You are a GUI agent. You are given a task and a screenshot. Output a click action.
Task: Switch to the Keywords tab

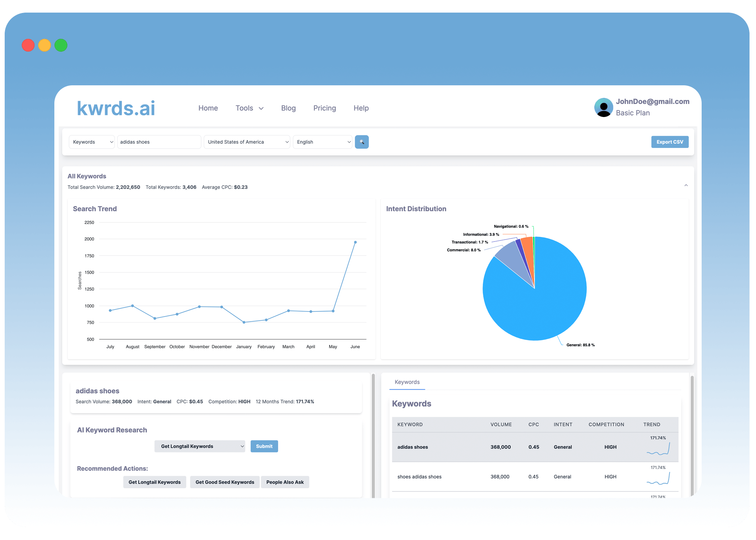(x=407, y=382)
